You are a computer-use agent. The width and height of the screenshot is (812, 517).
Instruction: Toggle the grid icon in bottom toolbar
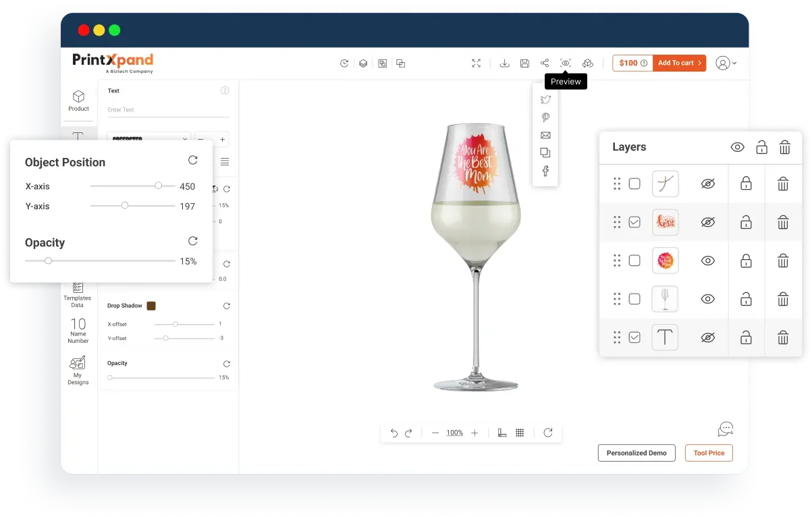(520, 433)
